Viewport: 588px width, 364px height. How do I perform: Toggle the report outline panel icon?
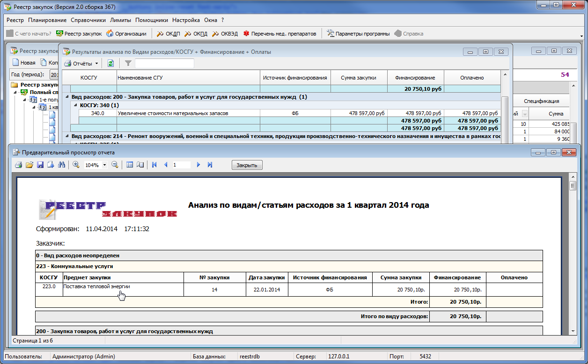coord(130,165)
